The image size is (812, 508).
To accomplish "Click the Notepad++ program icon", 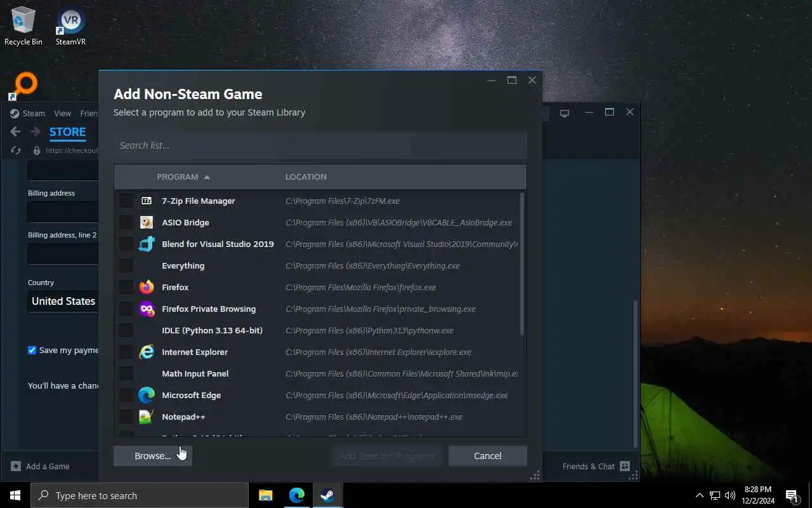I will point(147,417).
